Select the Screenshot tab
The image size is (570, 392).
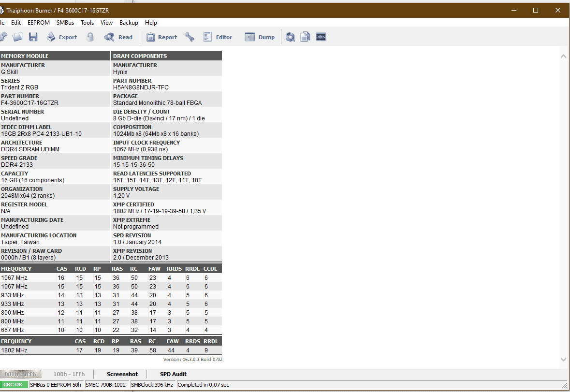pyautogui.click(x=122, y=374)
